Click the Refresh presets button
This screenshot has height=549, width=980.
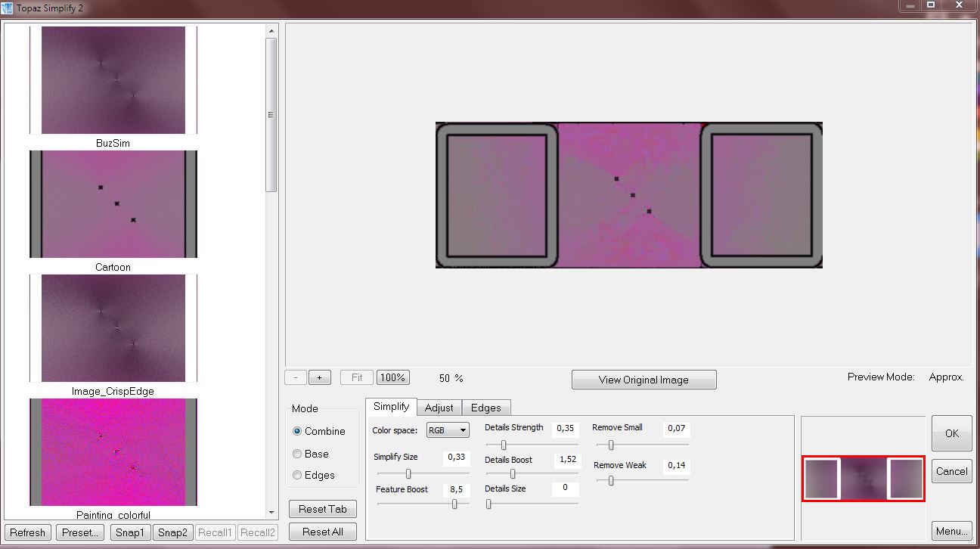tap(28, 532)
